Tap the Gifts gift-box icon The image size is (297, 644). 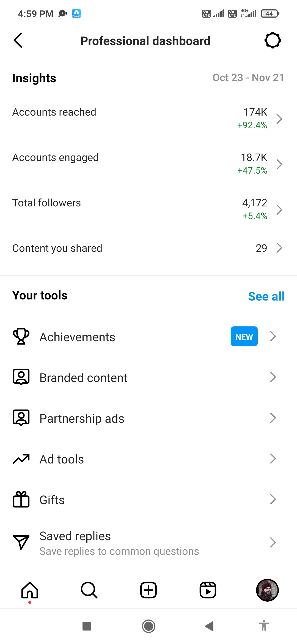coord(21,500)
